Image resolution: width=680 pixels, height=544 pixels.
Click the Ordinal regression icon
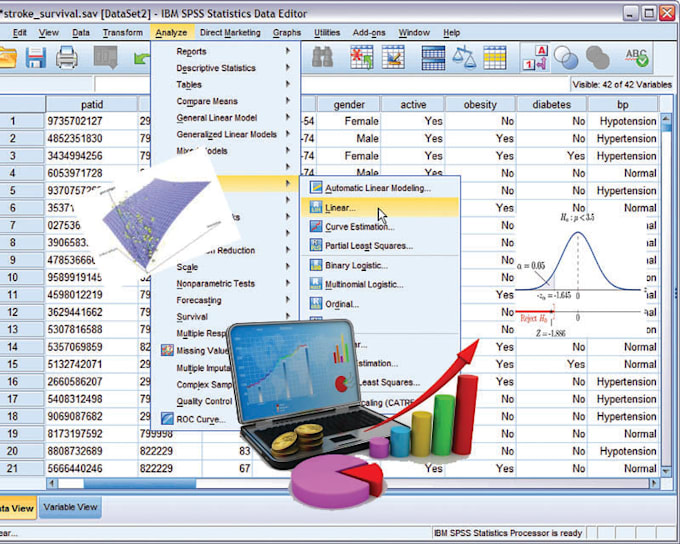pyautogui.click(x=316, y=303)
